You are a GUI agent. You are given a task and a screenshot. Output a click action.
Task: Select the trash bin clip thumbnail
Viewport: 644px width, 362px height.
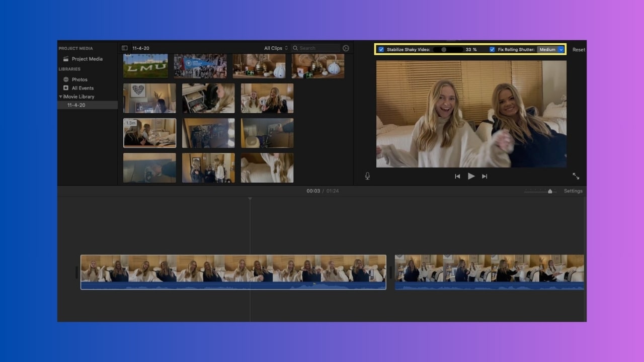(267, 133)
